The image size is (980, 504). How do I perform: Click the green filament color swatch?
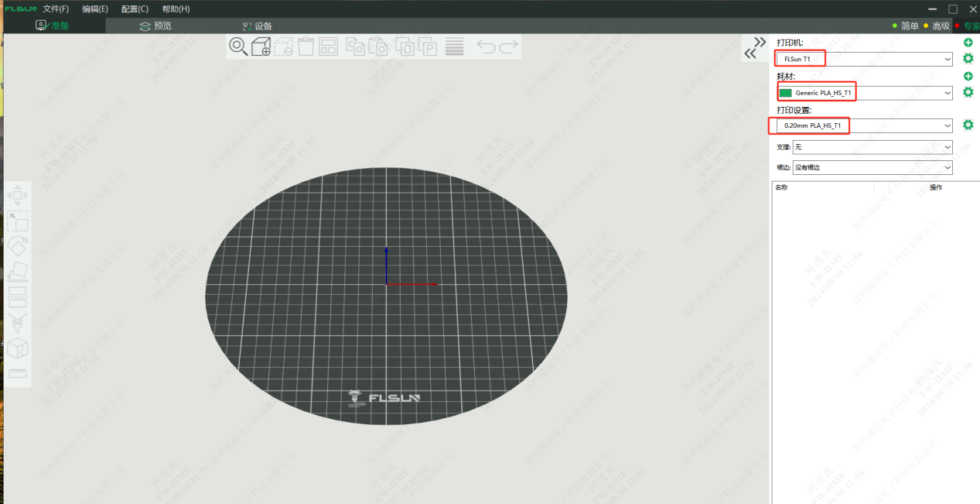click(786, 93)
